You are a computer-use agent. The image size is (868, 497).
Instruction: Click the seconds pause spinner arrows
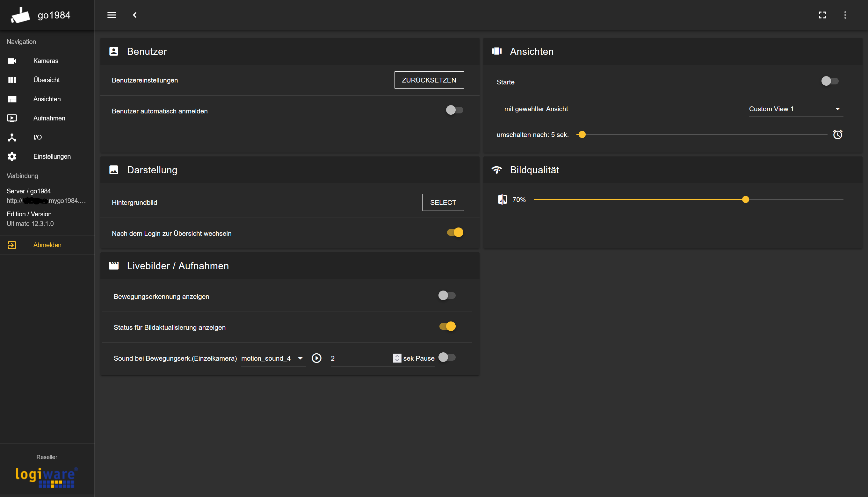tap(397, 358)
